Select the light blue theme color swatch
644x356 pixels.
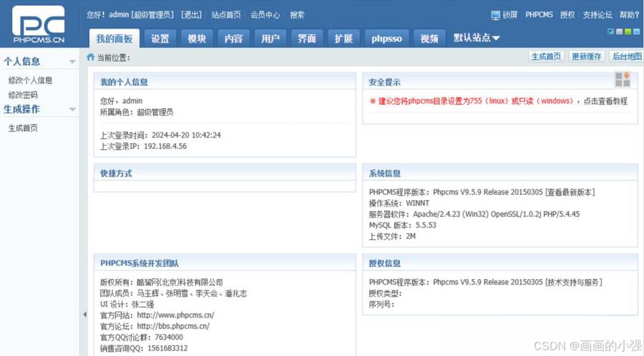[x=637, y=31]
